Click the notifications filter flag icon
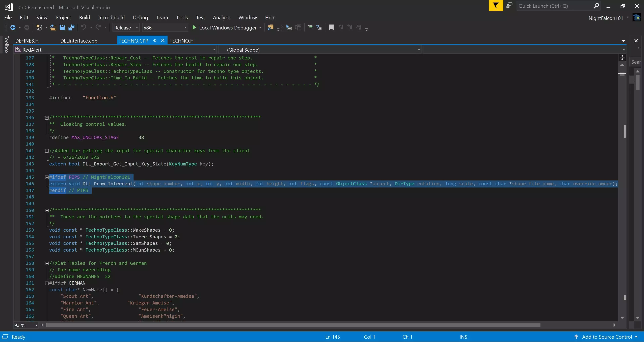 coord(496,6)
